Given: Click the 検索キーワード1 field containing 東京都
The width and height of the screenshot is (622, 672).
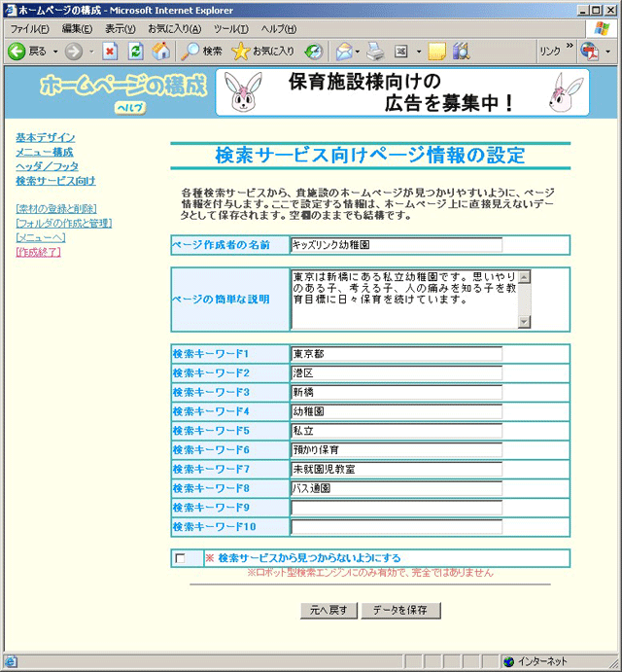Looking at the screenshot, I should coord(397,354).
